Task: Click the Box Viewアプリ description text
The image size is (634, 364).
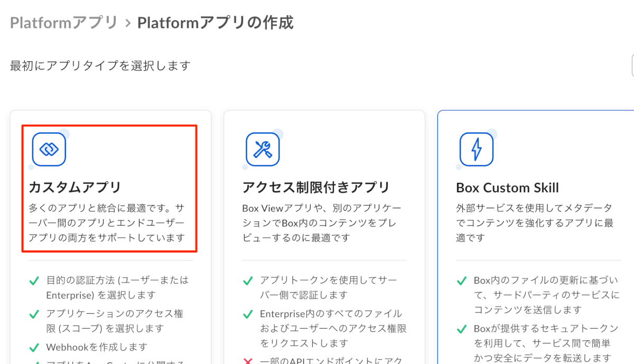Action: point(322,222)
